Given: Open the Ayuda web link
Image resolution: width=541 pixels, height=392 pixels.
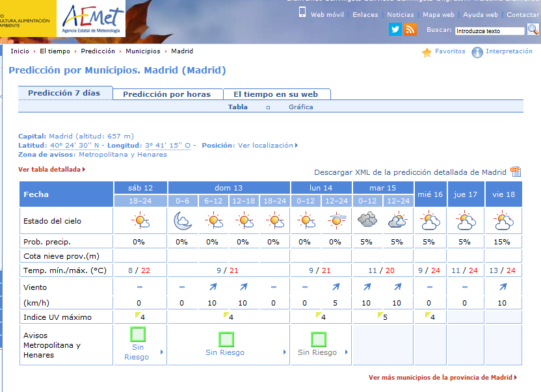Looking at the screenshot, I should coord(481,14).
